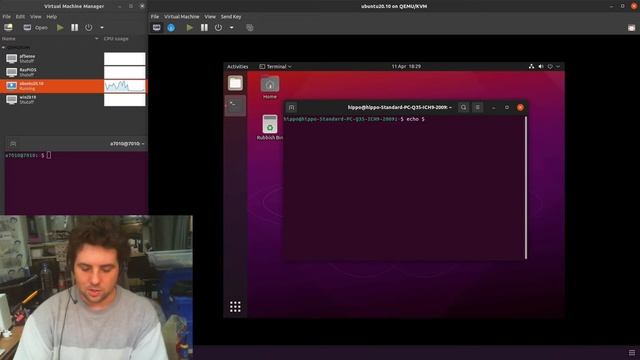Click the Rubbish Bin desktop icon
Image resolution: width=640 pixels, height=360 pixels.
tap(270, 127)
